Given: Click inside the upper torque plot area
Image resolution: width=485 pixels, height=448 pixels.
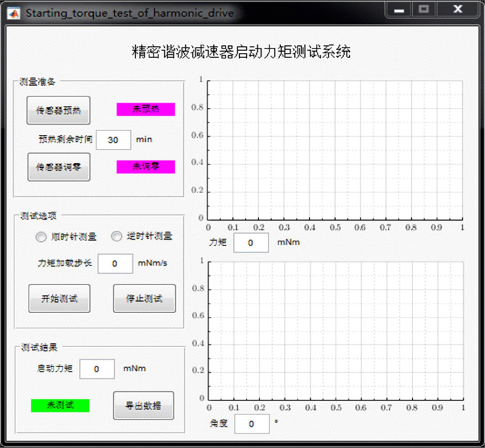Looking at the screenshot, I should click(x=335, y=149).
